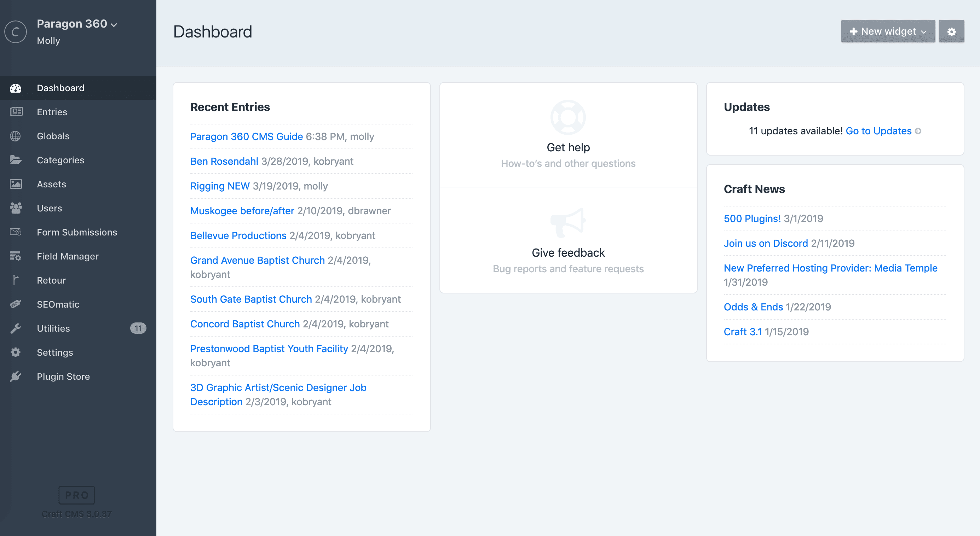980x536 pixels.
Task: Open the Assets section
Action: coord(78,184)
